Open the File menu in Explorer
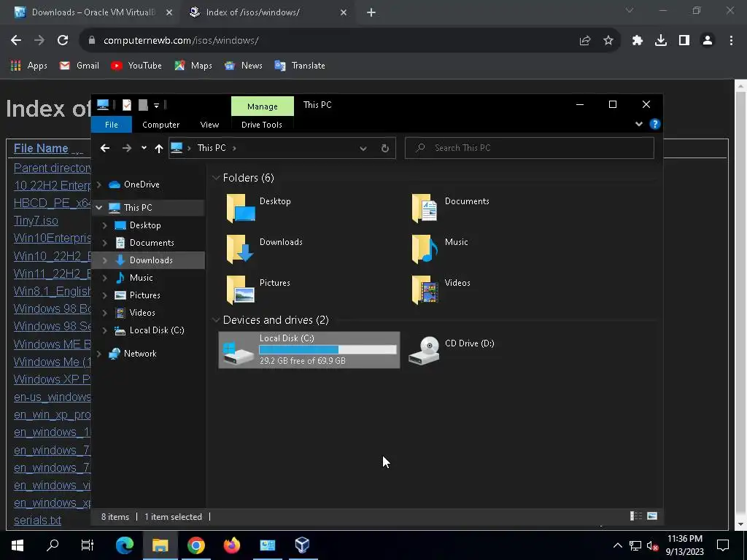Viewport: 747px width, 560px height. [112, 125]
